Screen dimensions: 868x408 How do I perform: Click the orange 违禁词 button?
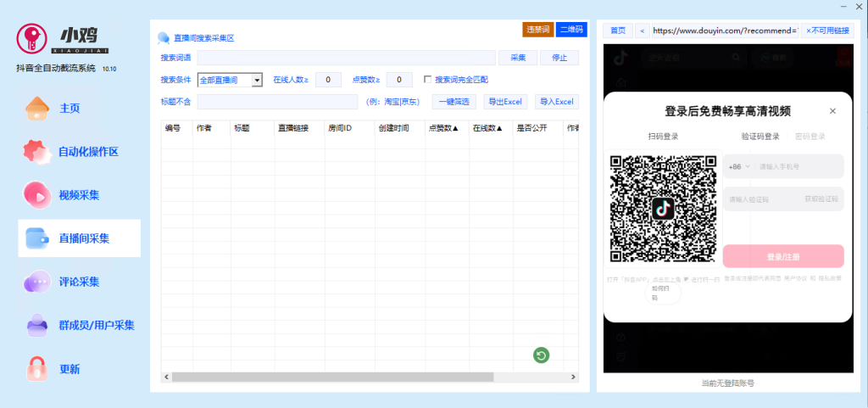click(538, 30)
